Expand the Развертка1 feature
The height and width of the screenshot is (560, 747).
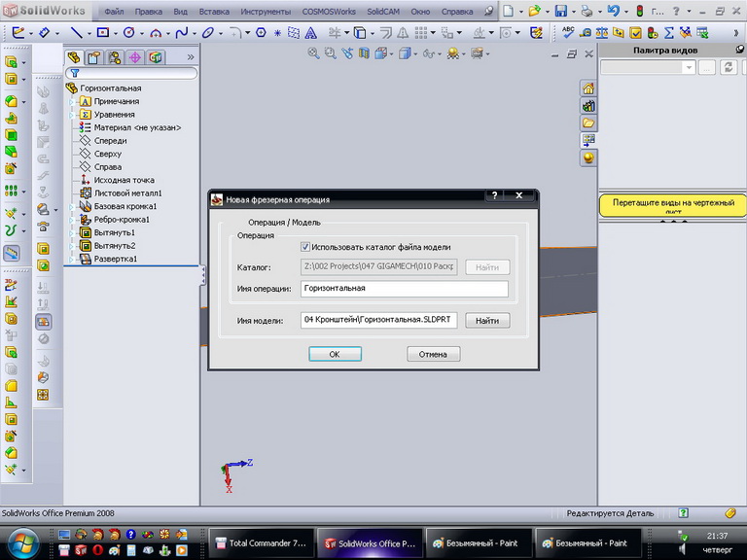click(x=71, y=260)
